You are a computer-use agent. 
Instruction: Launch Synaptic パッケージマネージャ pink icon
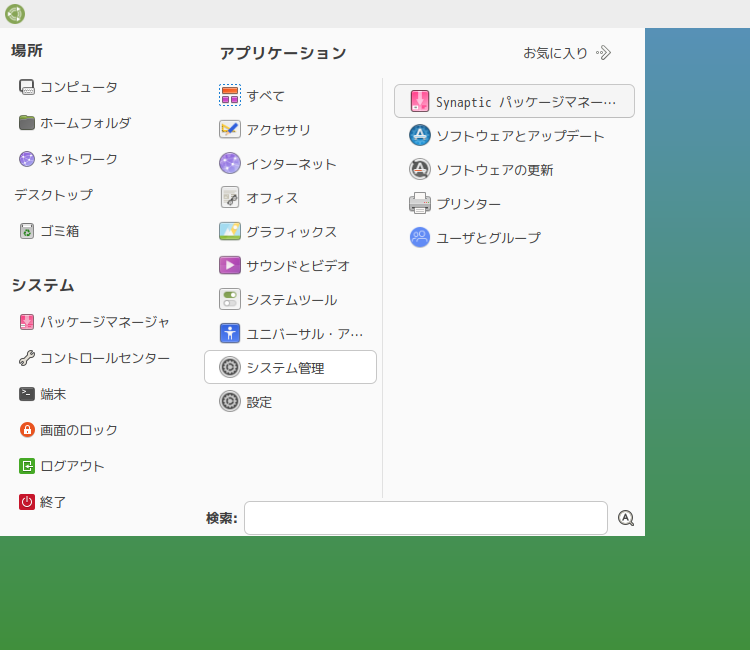419,101
